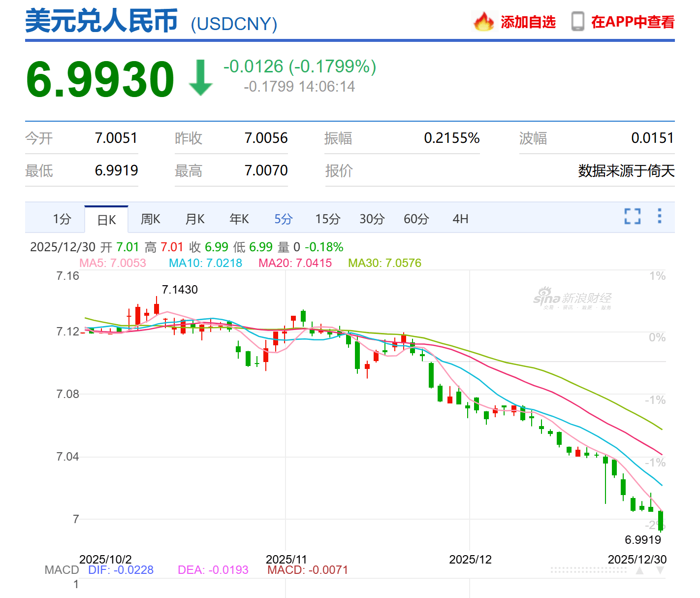700x598 pixels.
Task: Click the 2025/12 date axis label
Action: pos(470,559)
